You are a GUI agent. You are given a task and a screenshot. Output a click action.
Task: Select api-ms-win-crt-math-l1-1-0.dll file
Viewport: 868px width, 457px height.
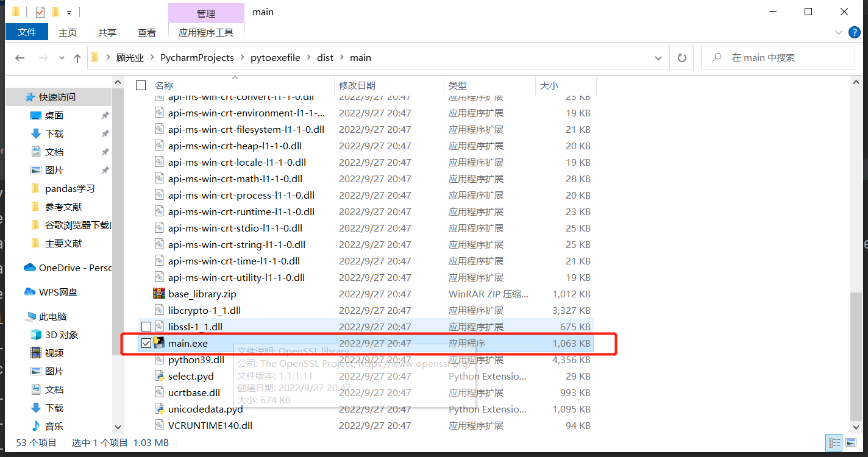tap(235, 179)
